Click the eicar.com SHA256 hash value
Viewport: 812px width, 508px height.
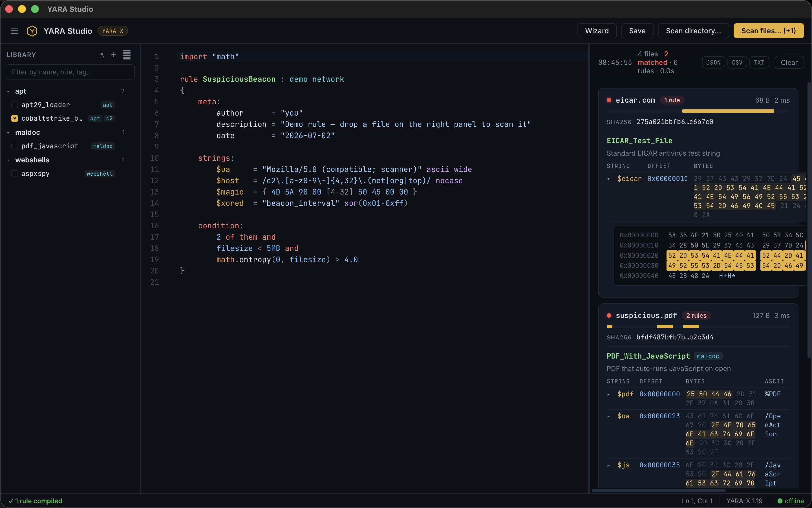(675, 122)
